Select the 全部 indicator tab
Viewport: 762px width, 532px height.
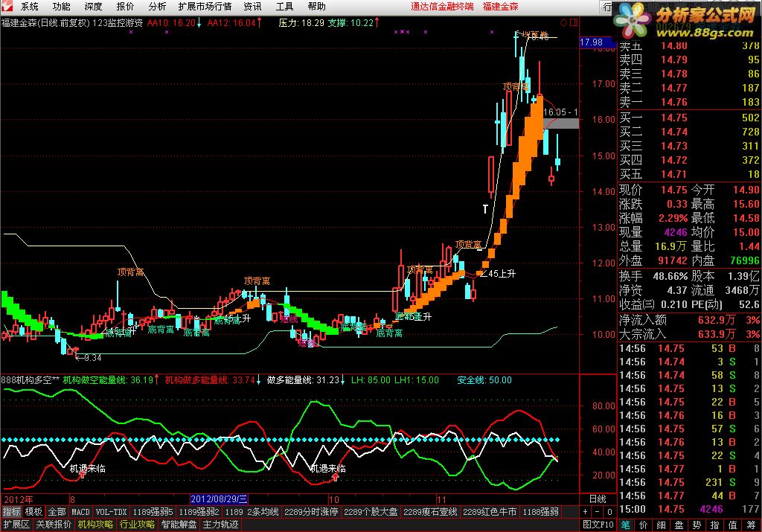click(57, 512)
